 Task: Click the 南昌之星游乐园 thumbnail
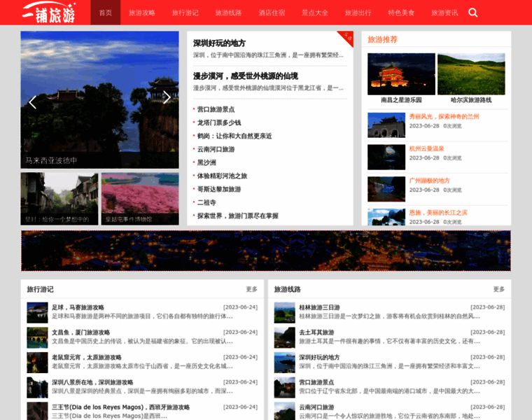(401, 74)
